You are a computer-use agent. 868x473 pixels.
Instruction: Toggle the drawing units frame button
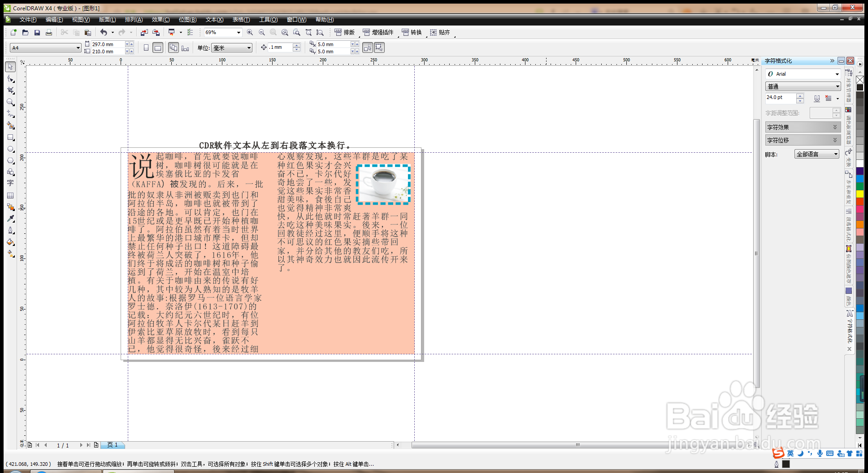379,47
